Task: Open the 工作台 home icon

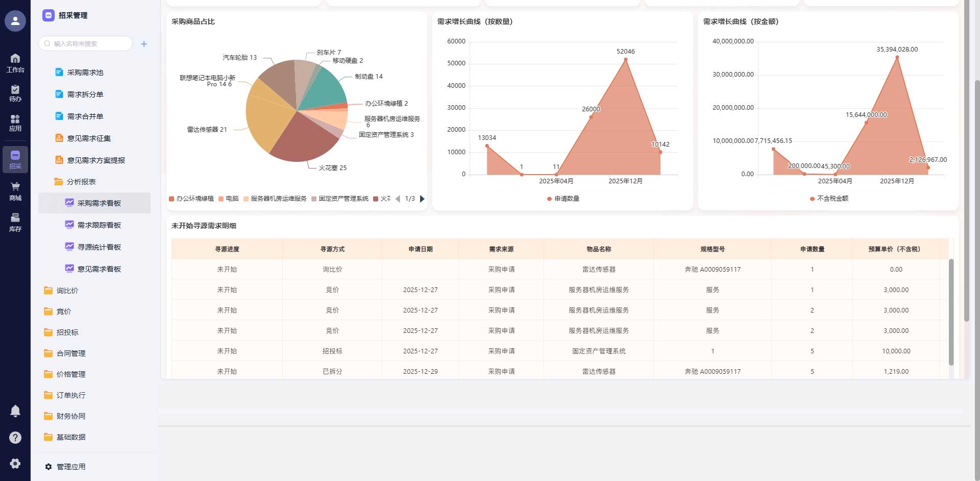Action: tap(15, 63)
